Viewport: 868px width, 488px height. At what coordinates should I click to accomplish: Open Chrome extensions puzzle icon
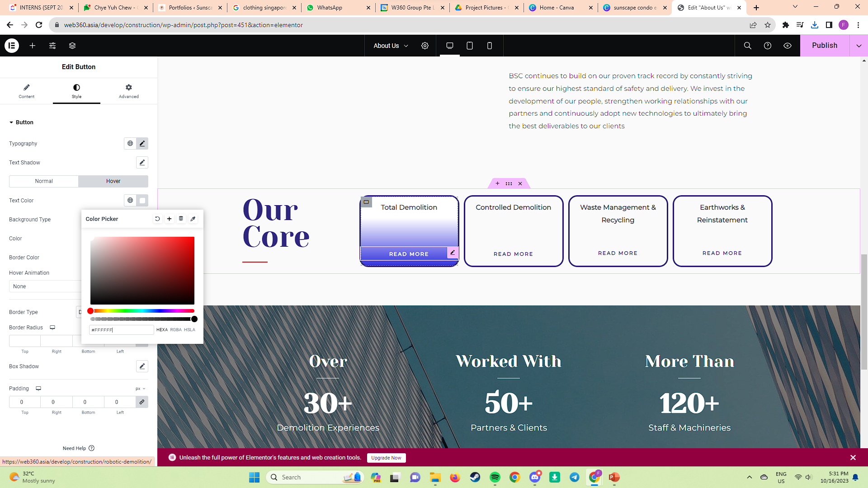[786, 25]
